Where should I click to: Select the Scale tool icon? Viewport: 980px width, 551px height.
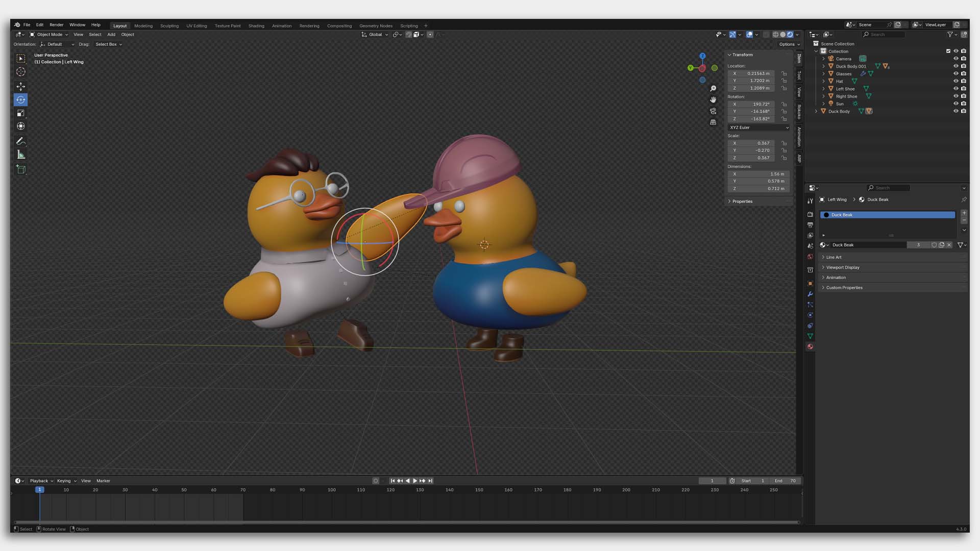(21, 113)
